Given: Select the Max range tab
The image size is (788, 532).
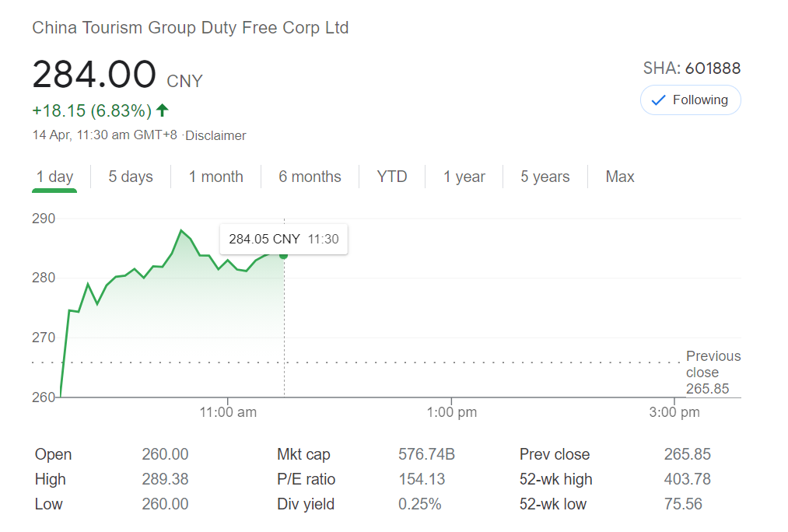Looking at the screenshot, I should (x=620, y=177).
